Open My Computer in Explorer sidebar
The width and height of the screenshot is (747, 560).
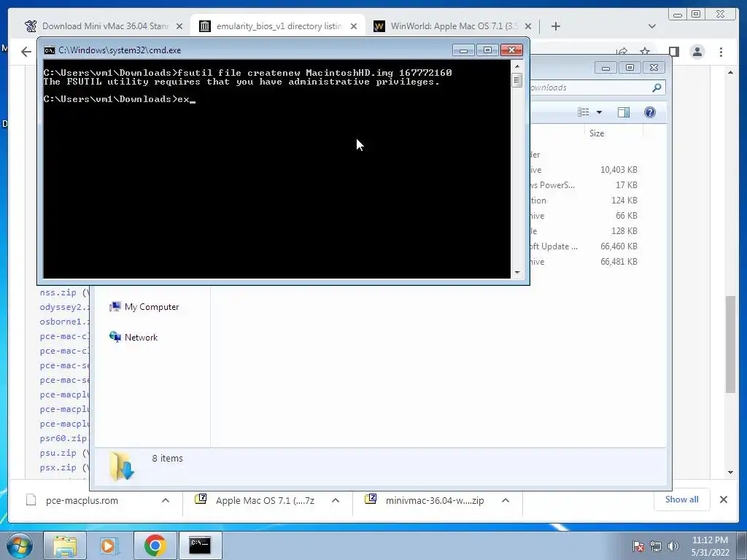[x=144, y=307]
